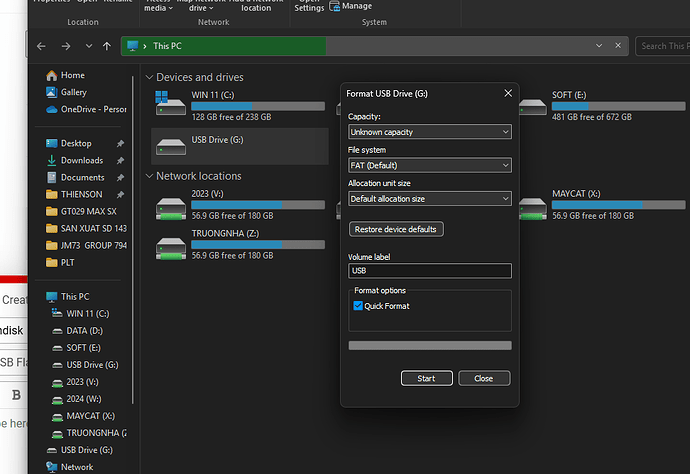
Task: Select 2024 (W:) in navigation tree
Action: (x=76, y=399)
